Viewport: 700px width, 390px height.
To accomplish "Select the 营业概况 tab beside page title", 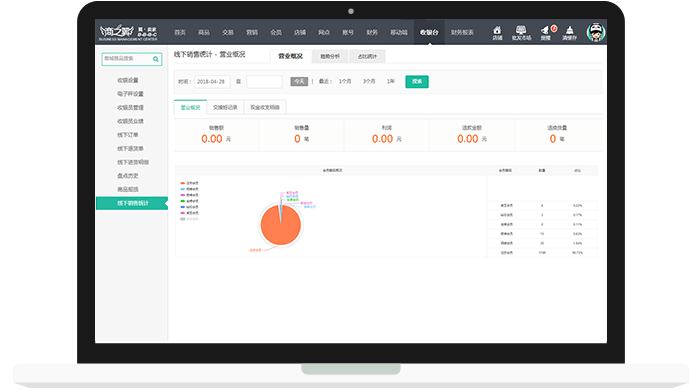I will click(x=290, y=56).
